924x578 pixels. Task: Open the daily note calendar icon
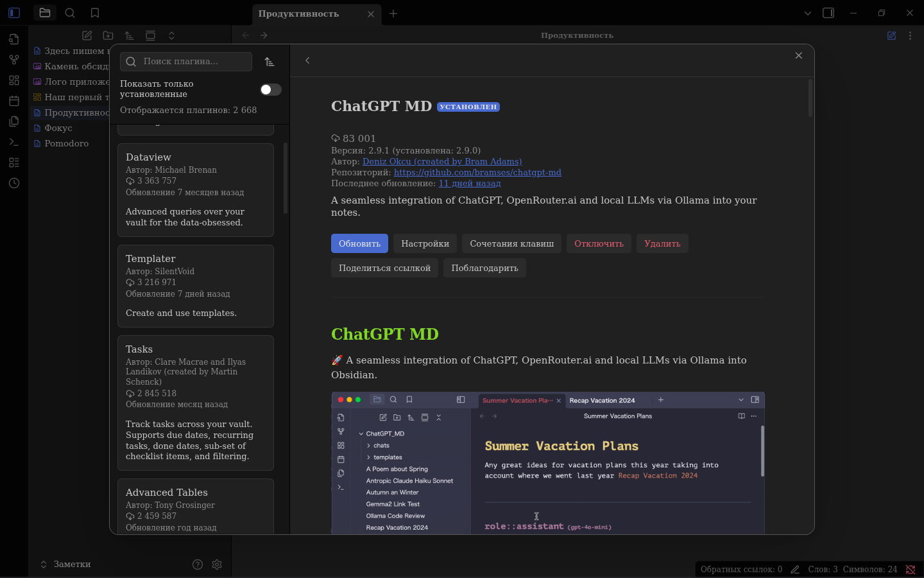(14, 101)
